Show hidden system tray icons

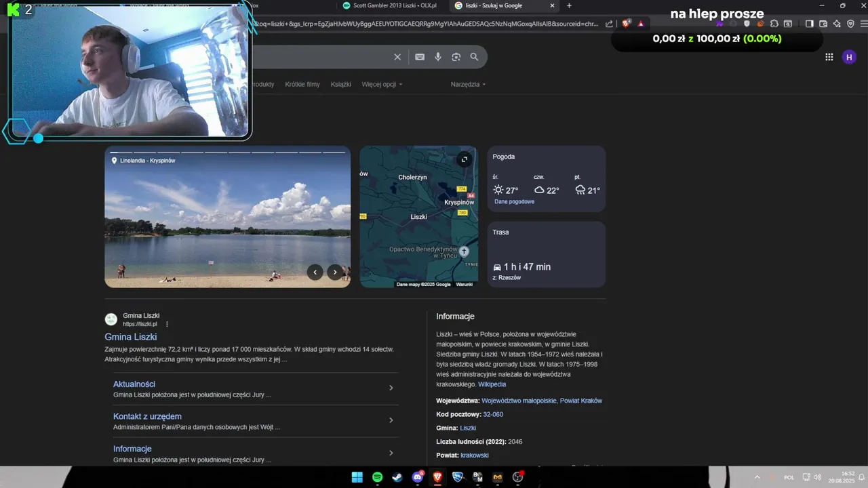(757, 477)
